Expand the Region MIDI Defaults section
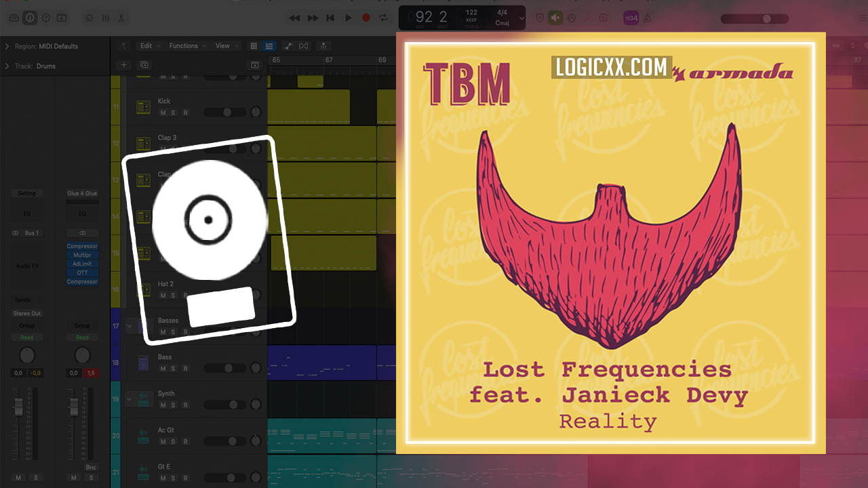 pos(7,46)
